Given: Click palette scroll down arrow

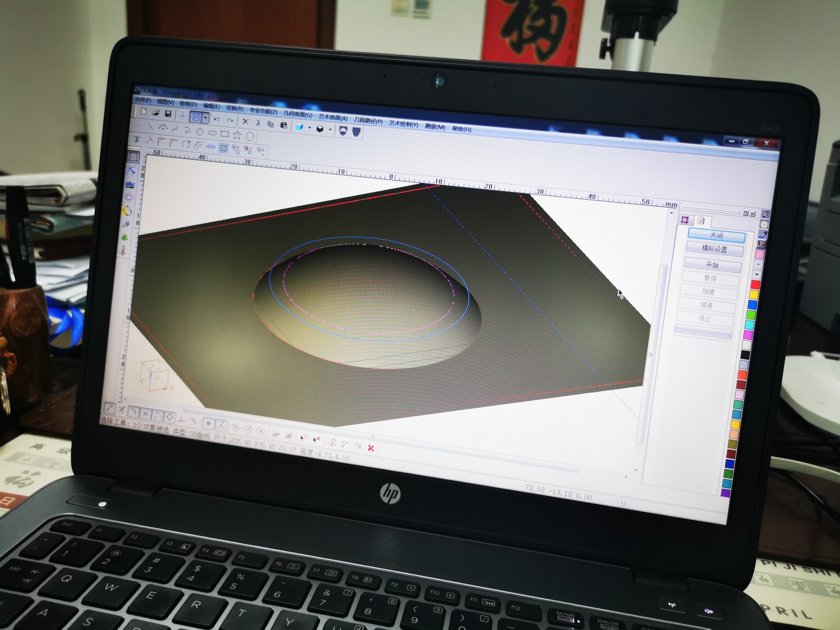Looking at the screenshot, I should pyautogui.click(x=757, y=274).
